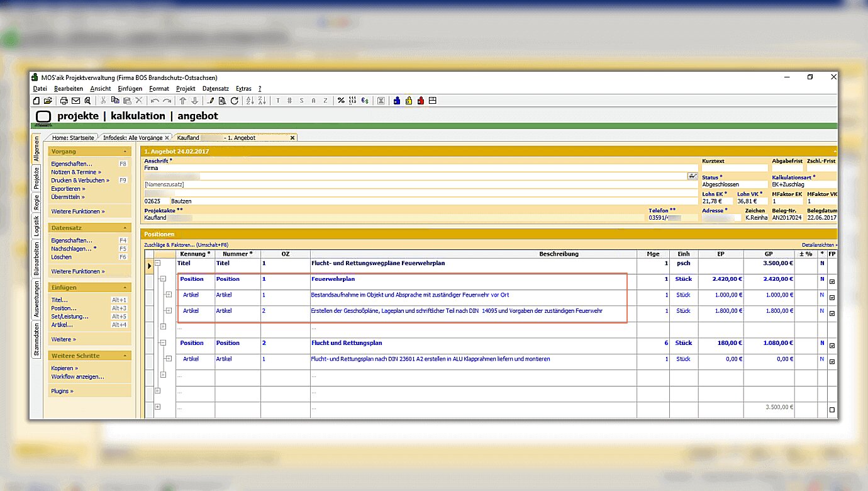Sort ascending with the A-Z icon

click(250, 101)
